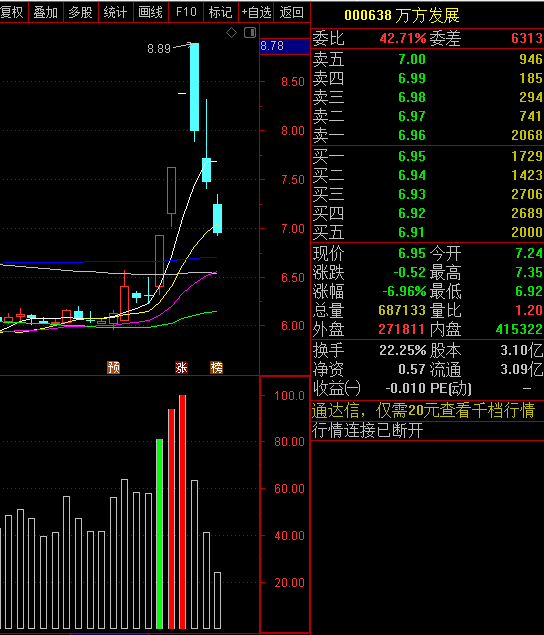Click the 换手 22.25% value
Screen dimensions: 544x635
[x=403, y=350]
